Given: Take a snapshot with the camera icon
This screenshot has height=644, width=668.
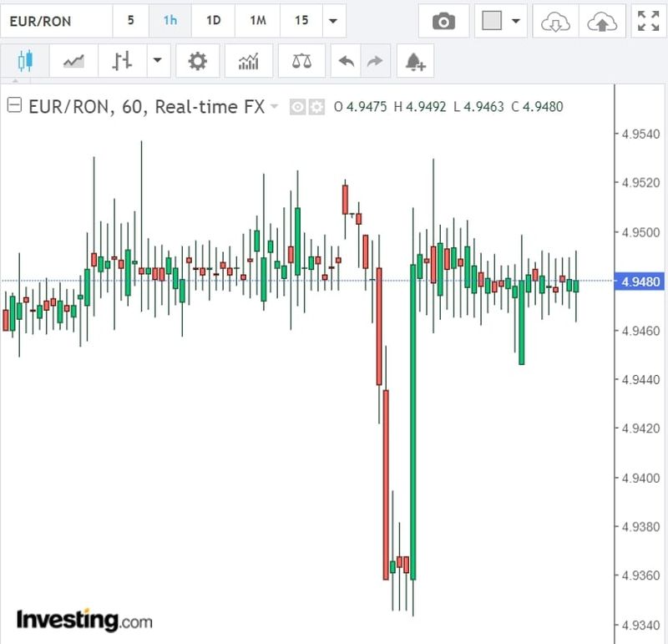Looking at the screenshot, I should pyautogui.click(x=443, y=22).
